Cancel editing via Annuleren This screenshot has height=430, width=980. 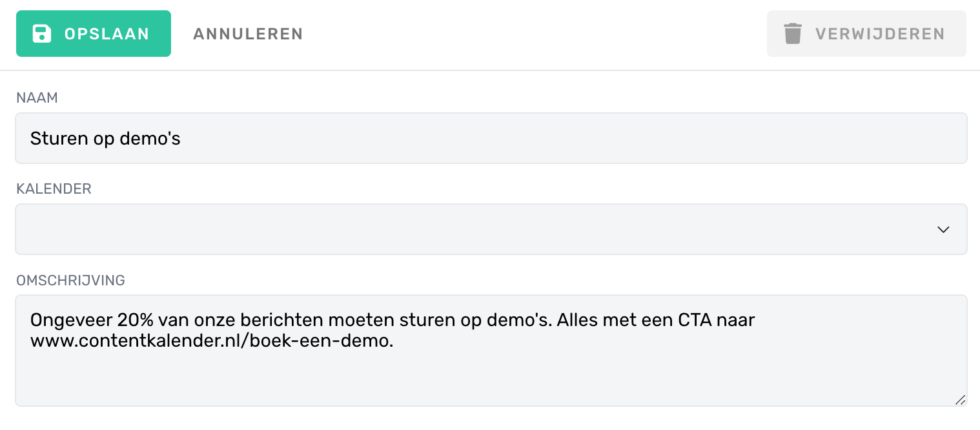(x=248, y=34)
